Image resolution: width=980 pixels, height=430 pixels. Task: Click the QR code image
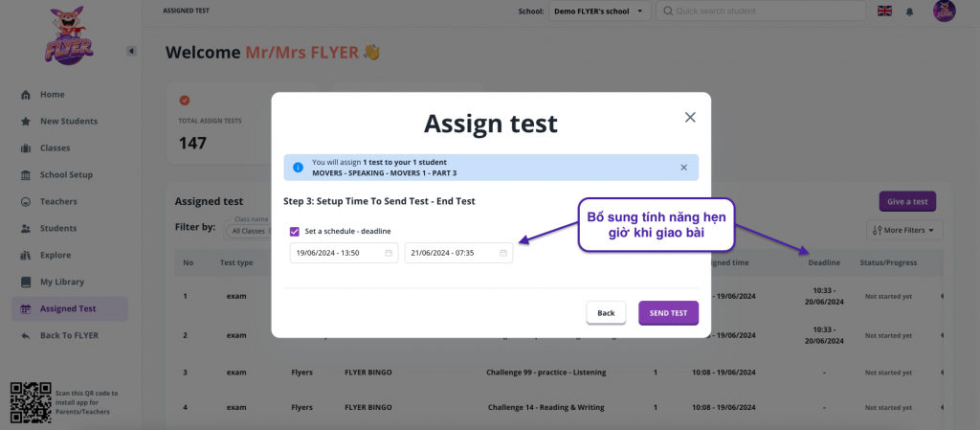coord(29,400)
